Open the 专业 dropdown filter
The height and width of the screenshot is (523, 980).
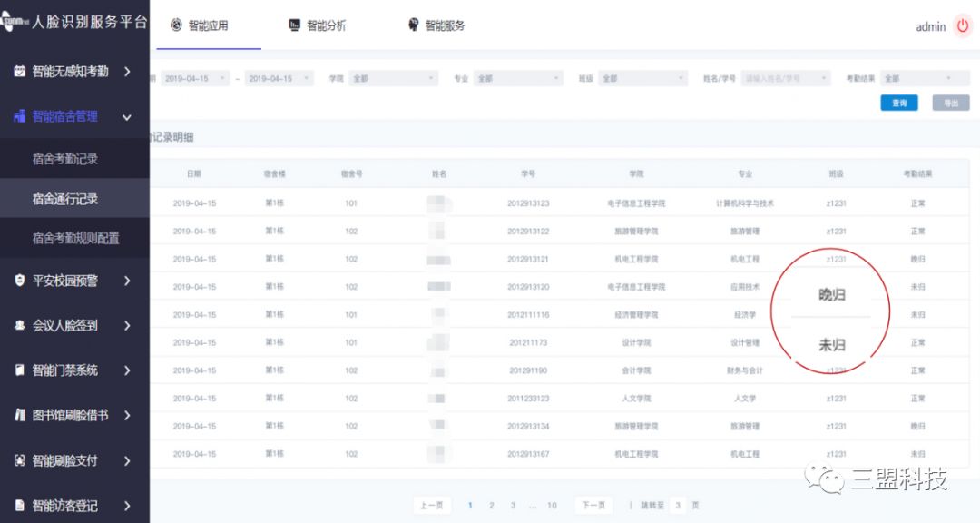[518, 79]
